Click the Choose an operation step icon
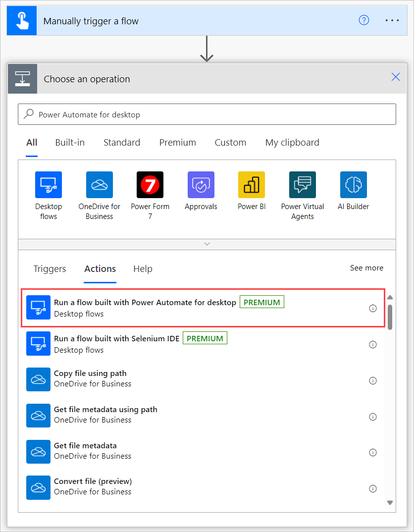 click(x=23, y=79)
